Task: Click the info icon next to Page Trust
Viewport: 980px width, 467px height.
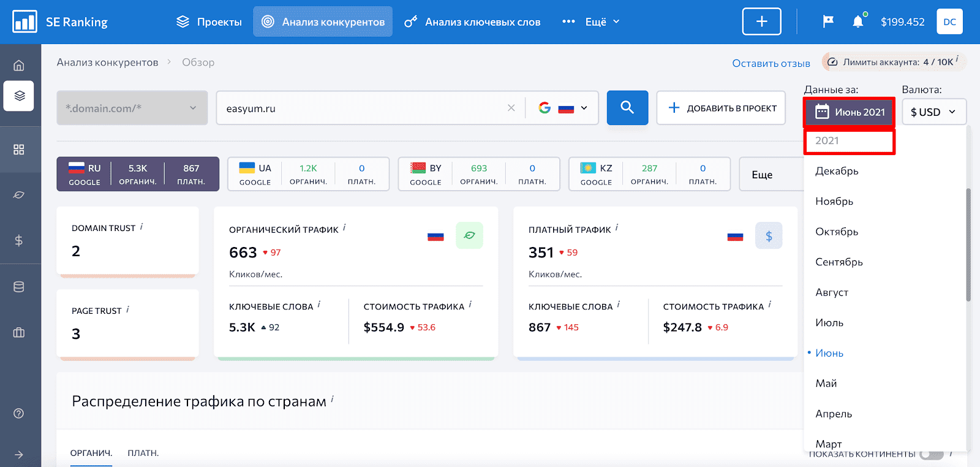Action: 127,309
